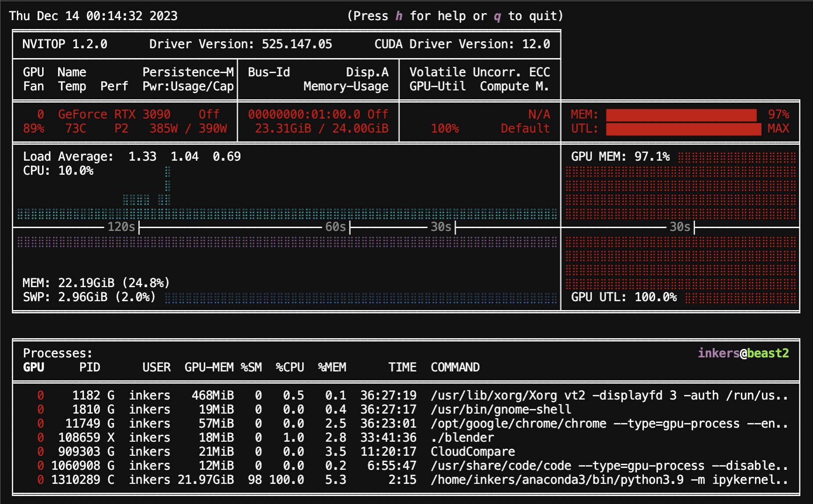
Task: Click the 120s timeline marker
Action: click(x=121, y=227)
